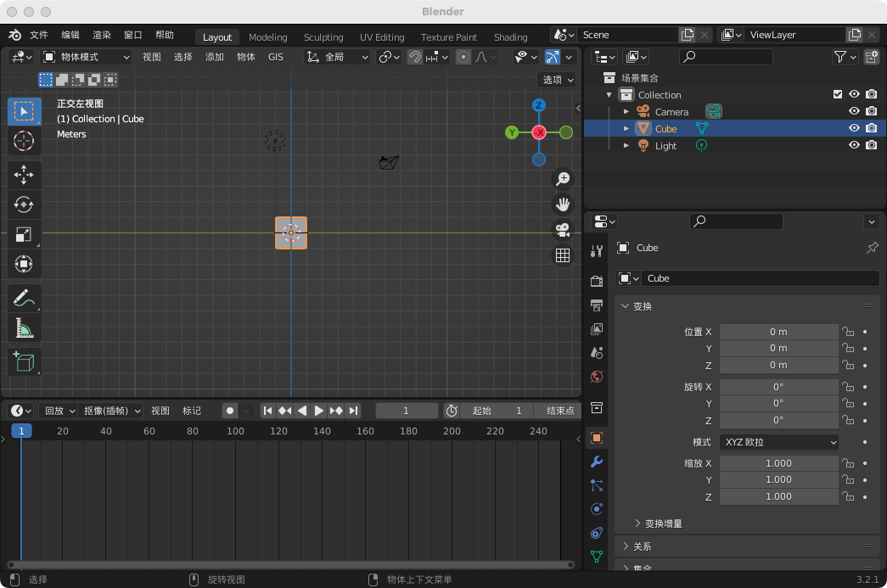Open the Global orientation dropdown
This screenshot has width=887, height=588.
pos(337,57)
